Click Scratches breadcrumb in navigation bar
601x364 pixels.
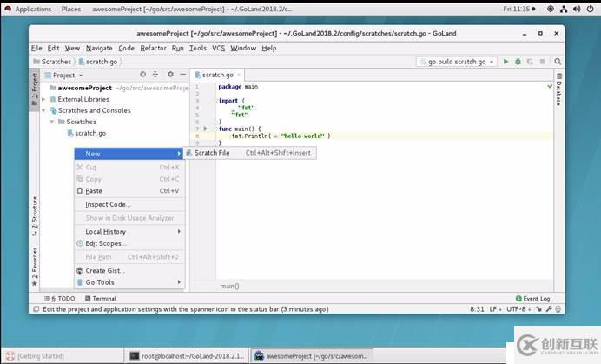(x=52, y=62)
